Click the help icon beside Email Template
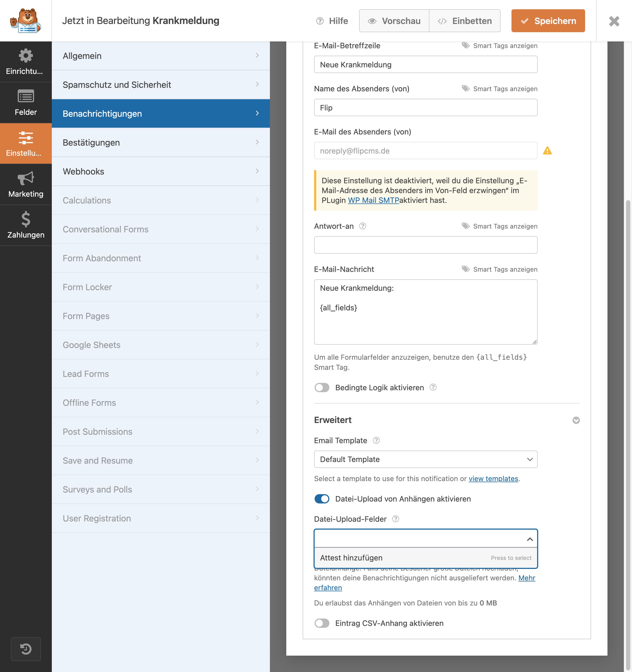Screen dimensions: 632x672 pos(376,440)
